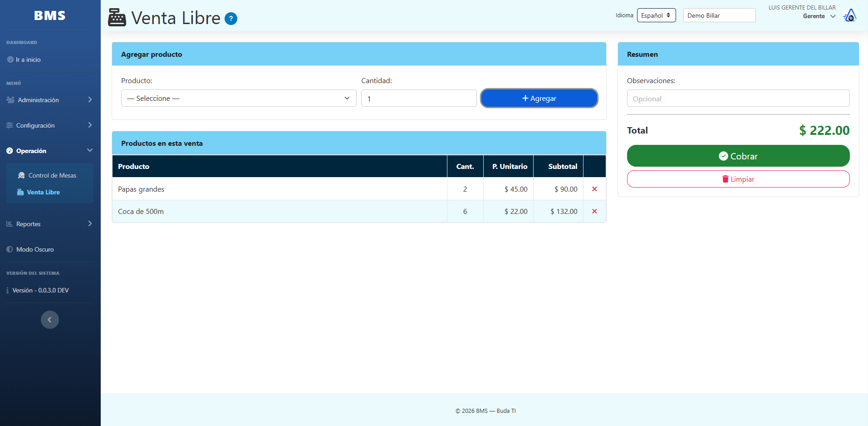868x426 pixels.
Task: Open the Idioma Español language selector
Action: (656, 15)
